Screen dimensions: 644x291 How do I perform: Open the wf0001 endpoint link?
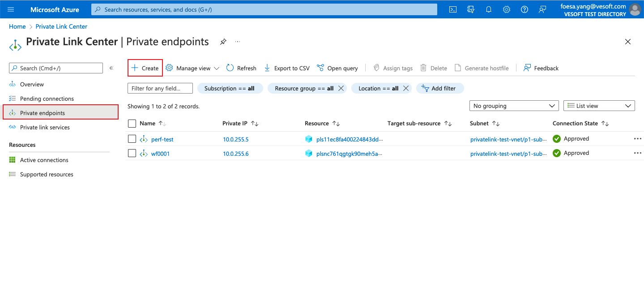[x=160, y=154]
